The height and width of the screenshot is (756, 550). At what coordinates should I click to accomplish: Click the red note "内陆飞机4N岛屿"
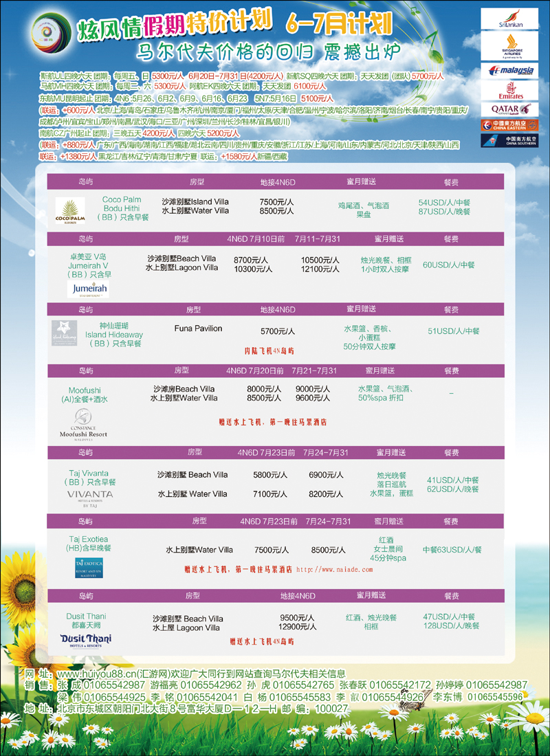tap(269, 351)
